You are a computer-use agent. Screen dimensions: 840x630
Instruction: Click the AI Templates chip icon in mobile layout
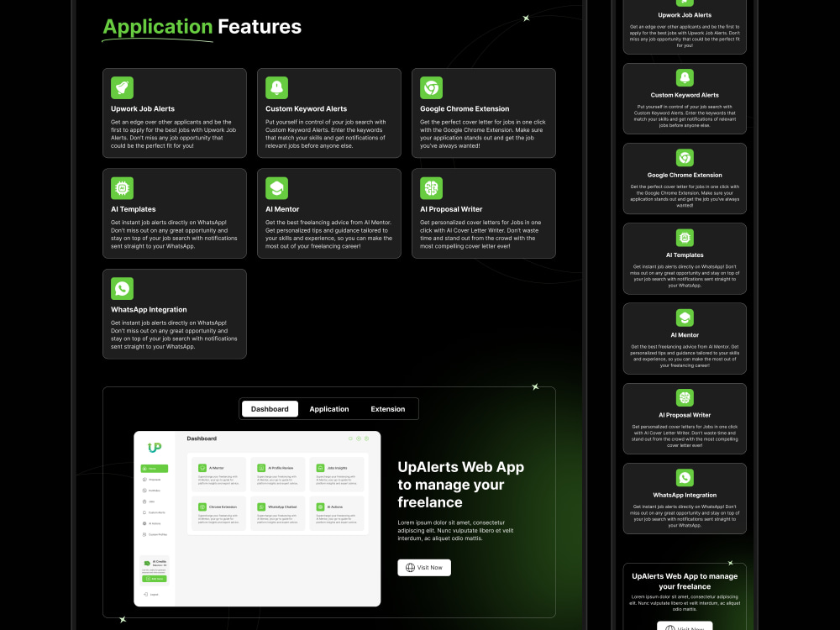685,238
